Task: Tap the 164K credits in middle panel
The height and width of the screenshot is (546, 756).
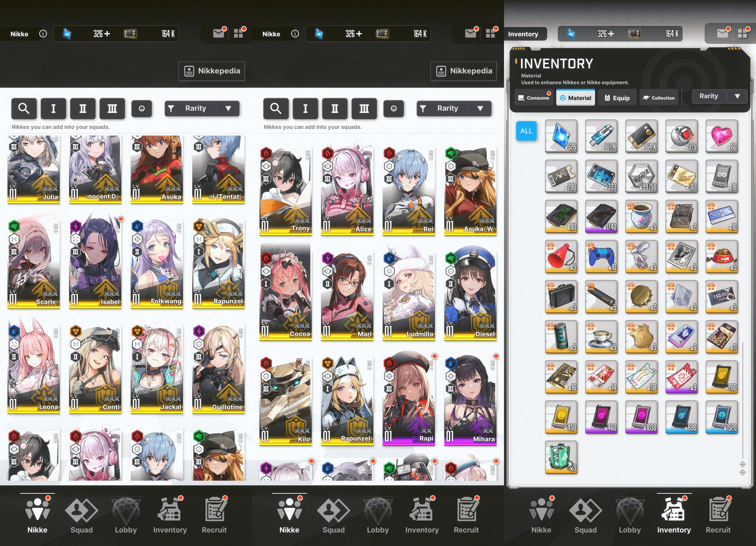Action: [x=420, y=34]
